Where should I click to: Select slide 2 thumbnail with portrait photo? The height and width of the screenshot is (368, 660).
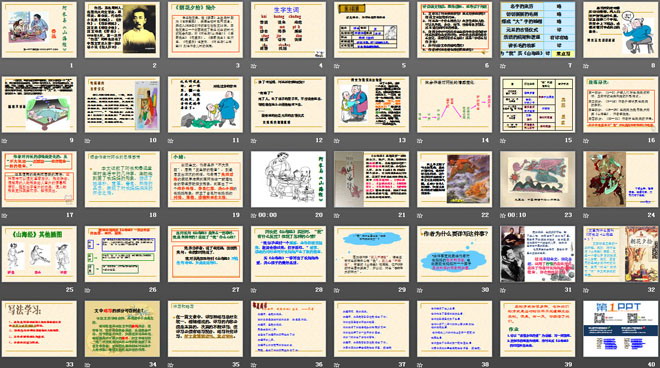point(122,30)
